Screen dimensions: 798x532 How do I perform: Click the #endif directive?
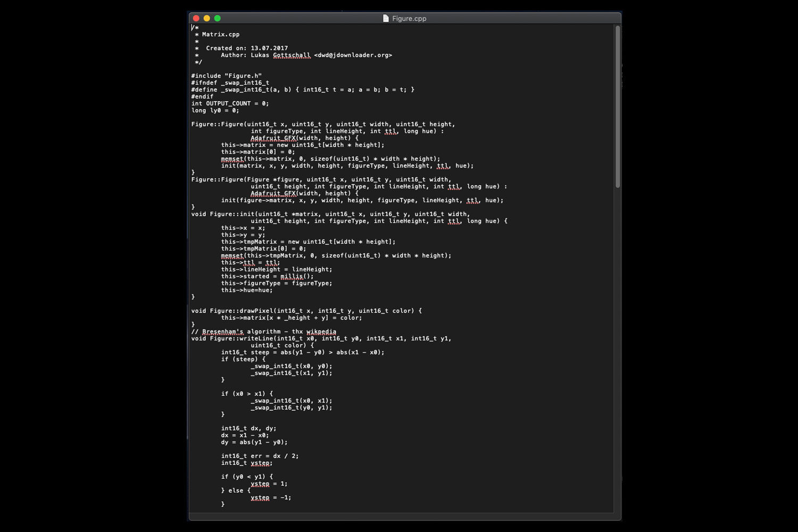tap(202, 97)
